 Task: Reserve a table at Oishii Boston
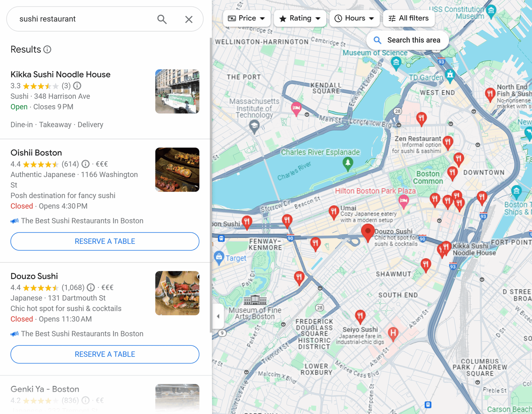coord(105,241)
